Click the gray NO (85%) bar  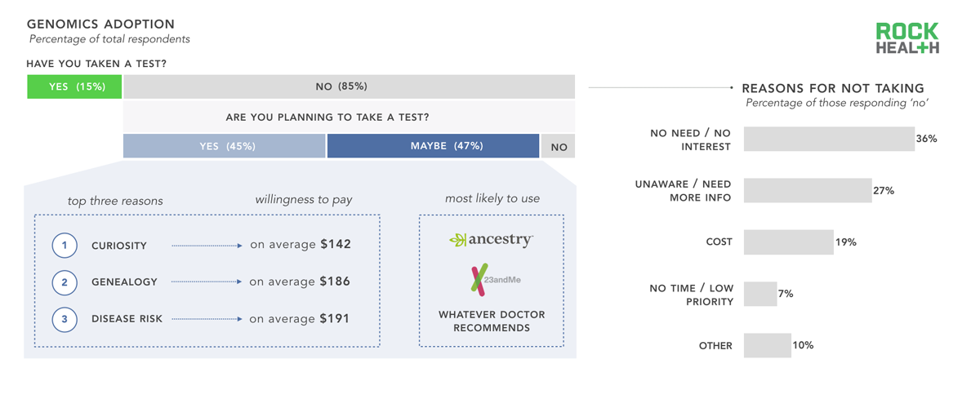tap(349, 86)
